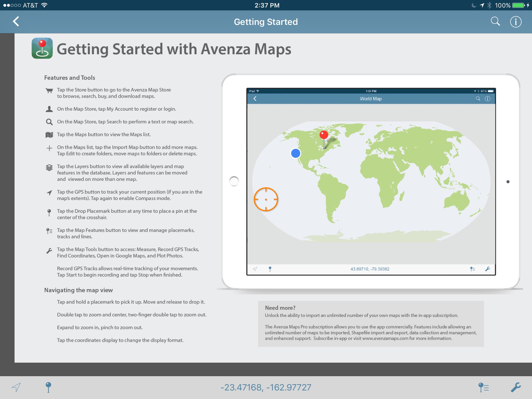Tap the My Account person icon
Screen dimensions: 532x399
pyautogui.click(x=49, y=109)
